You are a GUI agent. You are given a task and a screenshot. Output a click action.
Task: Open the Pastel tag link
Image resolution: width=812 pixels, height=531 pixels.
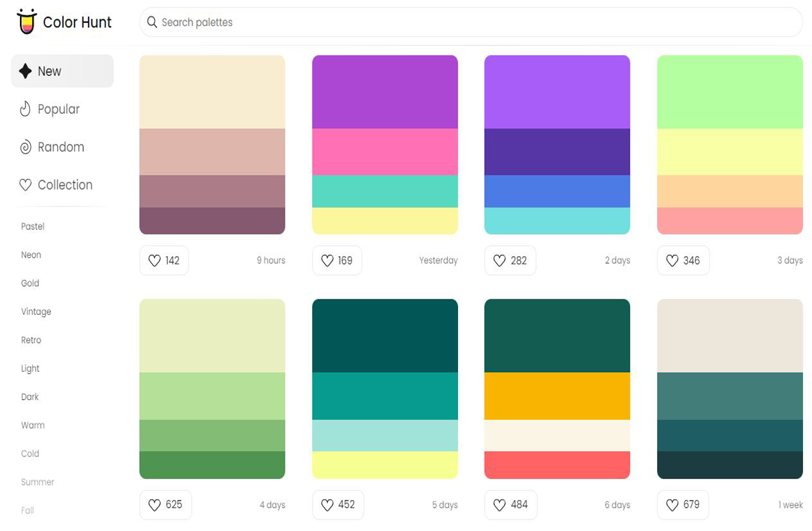[x=33, y=226]
